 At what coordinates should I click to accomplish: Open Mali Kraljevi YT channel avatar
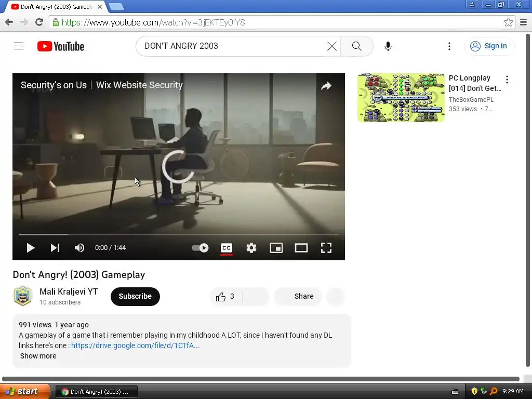[x=23, y=296]
